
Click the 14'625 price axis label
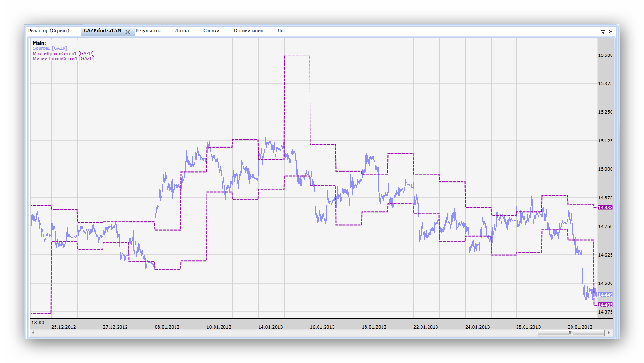tap(605, 255)
